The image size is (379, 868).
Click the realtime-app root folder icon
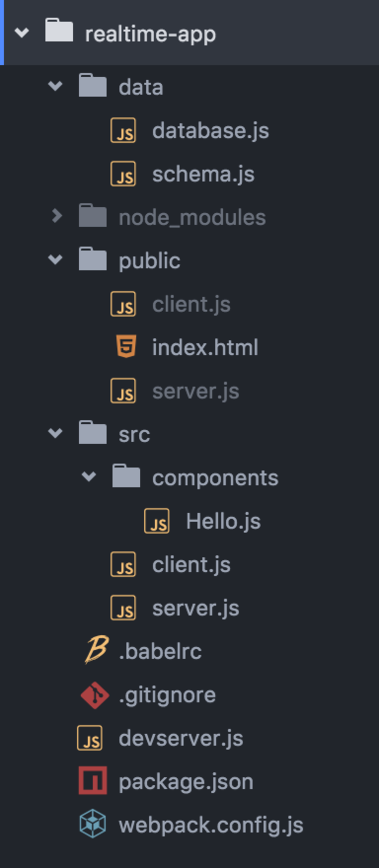(x=59, y=31)
